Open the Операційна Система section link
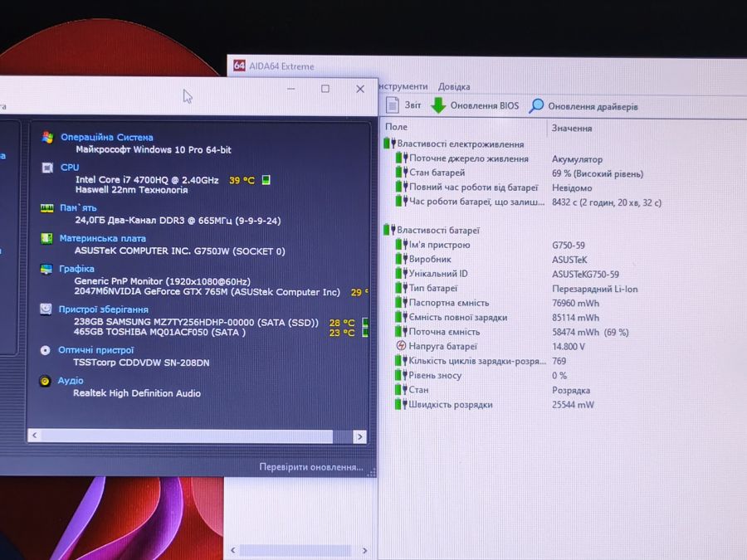Image resolution: width=747 pixels, height=560 pixels. tap(107, 137)
